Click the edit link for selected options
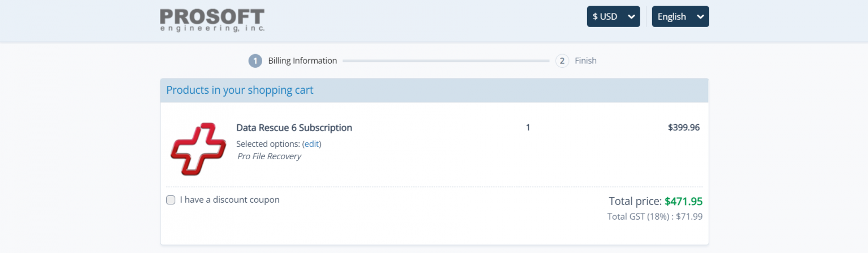 tap(312, 144)
